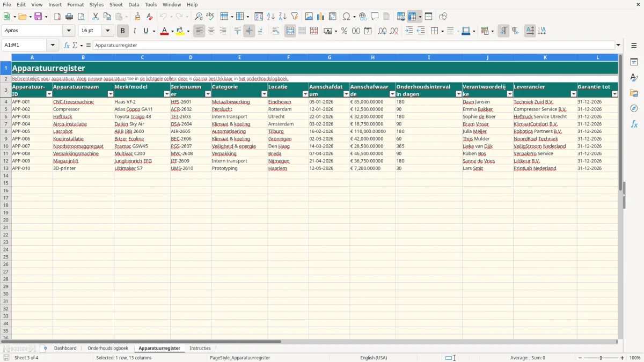Toggle italic formatting
Viewport: 644px width, 362px height.
[134, 31]
